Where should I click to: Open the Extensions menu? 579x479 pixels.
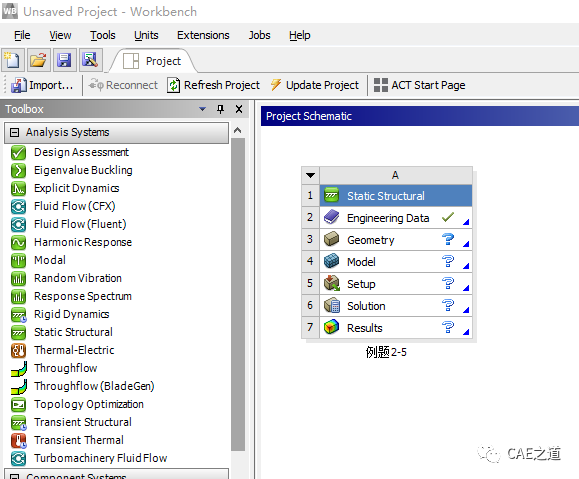pyautogui.click(x=203, y=35)
